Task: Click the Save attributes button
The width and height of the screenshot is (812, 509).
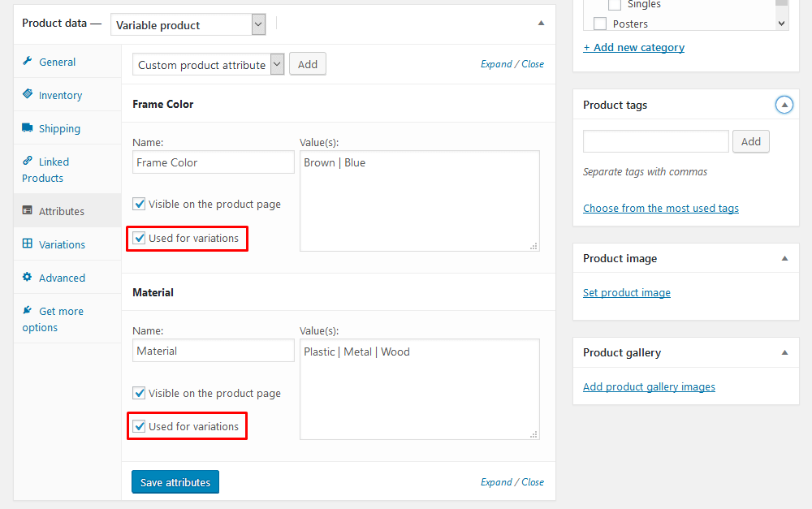Action: pyautogui.click(x=175, y=481)
